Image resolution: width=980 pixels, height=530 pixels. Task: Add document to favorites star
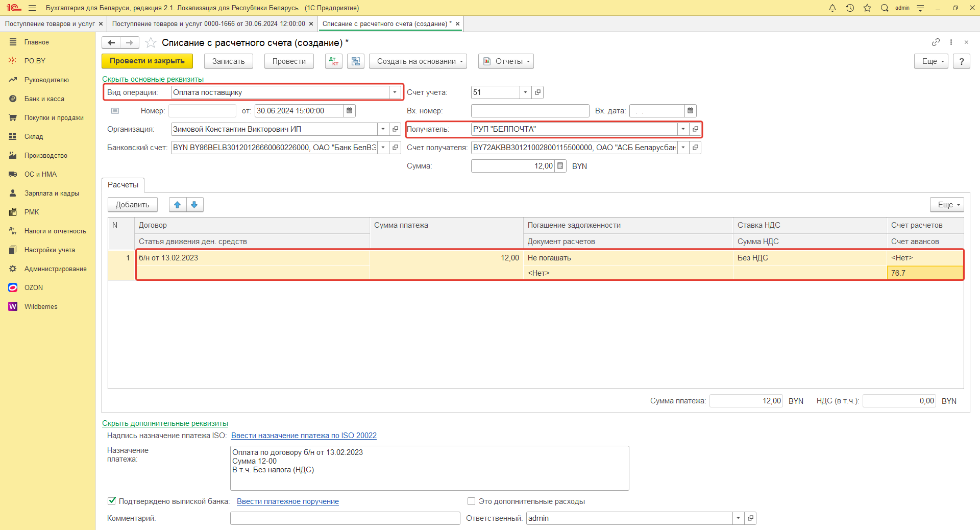pos(151,43)
